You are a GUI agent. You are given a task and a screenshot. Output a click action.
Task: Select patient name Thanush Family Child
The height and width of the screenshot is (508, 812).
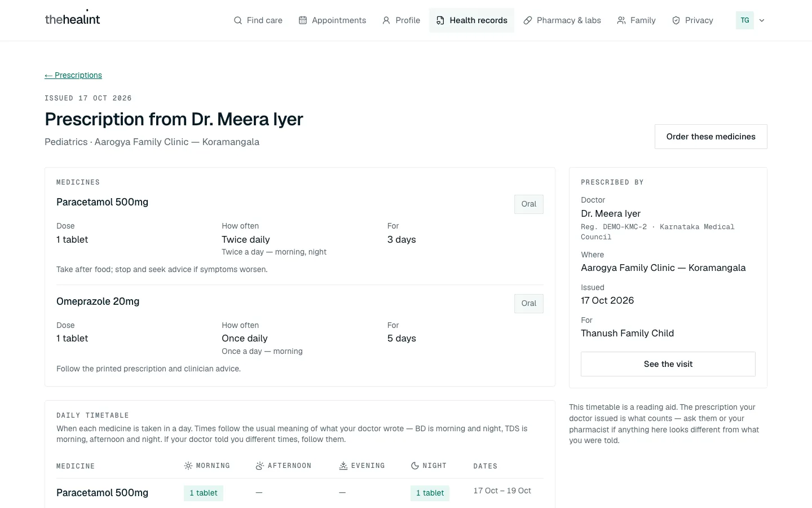pos(628,333)
